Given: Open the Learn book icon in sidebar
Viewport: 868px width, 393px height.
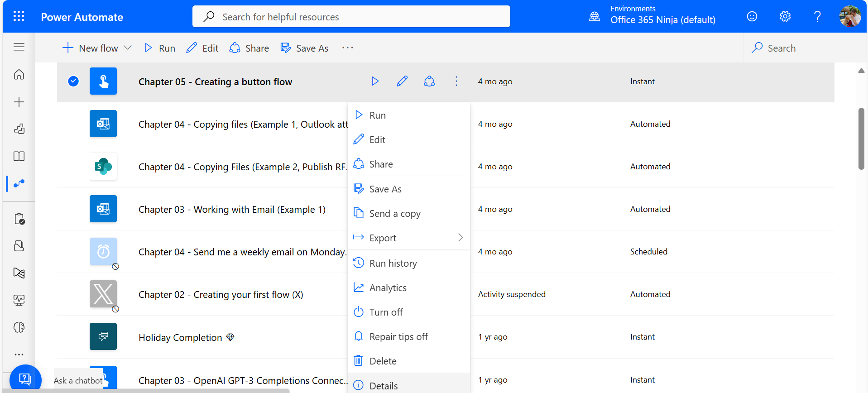Looking at the screenshot, I should click(x=19, y=156).
